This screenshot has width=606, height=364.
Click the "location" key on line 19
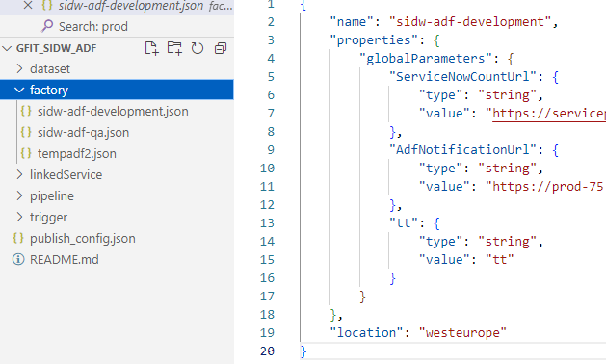point(366,332)
